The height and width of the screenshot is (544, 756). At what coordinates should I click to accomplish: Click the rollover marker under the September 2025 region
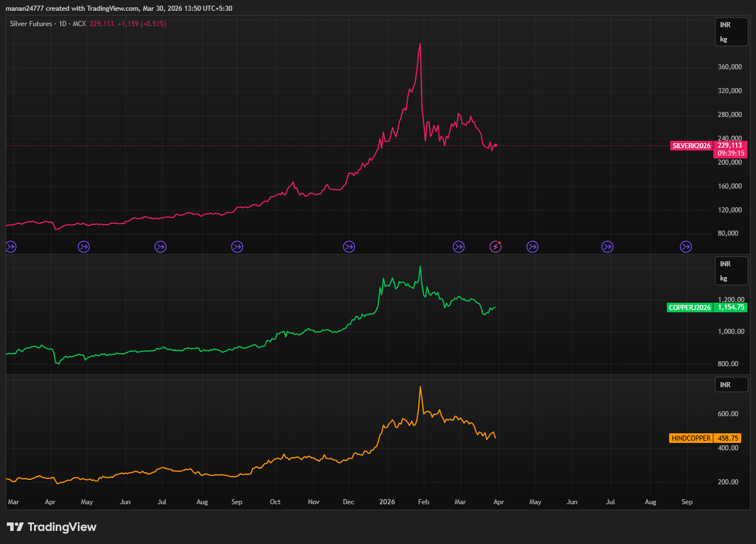[237, 246]
